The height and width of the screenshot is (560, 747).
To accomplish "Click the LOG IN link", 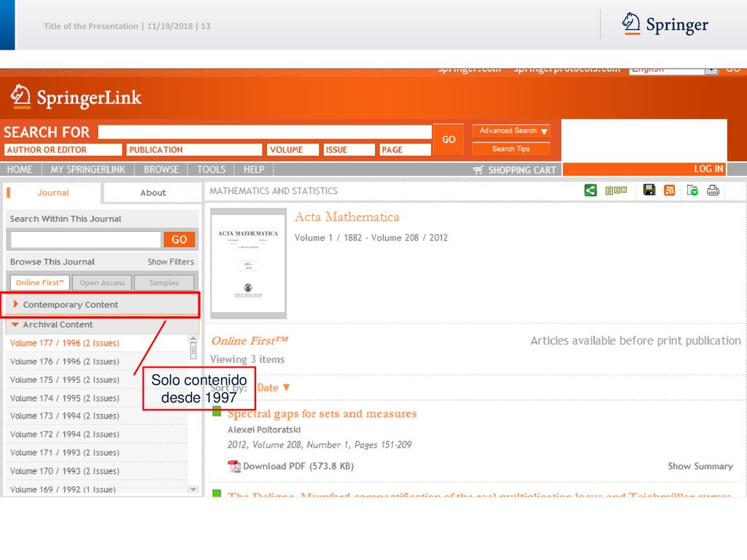I will tap(708, 168).
